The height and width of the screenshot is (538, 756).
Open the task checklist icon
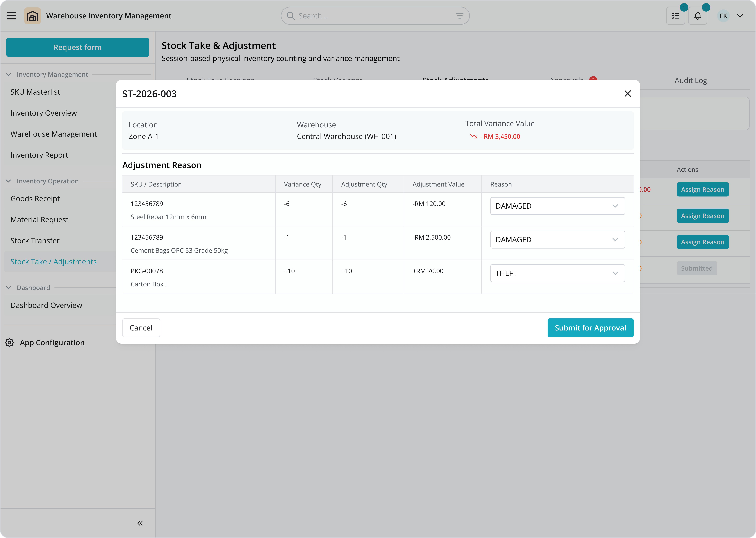(675, 16)
